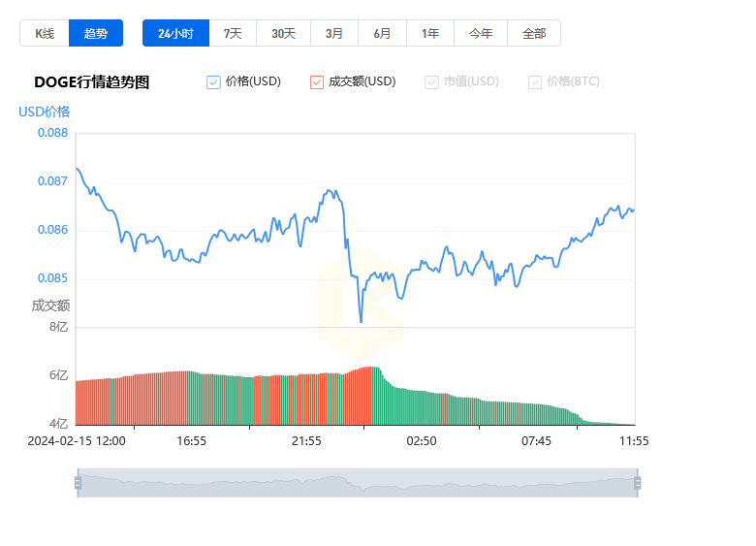Show the 30天 time range
Viewport: 756px width, 546px height.
pos(283,33)
